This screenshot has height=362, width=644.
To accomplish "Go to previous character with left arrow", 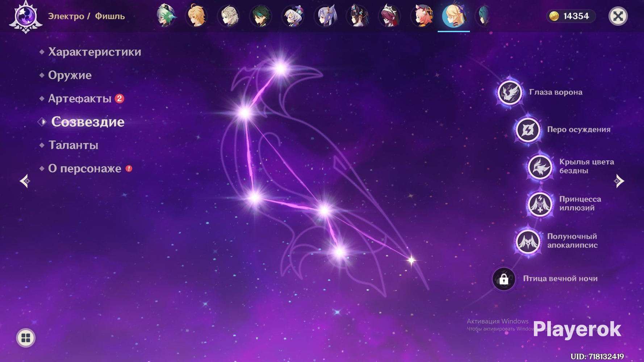I will [25, 181].
